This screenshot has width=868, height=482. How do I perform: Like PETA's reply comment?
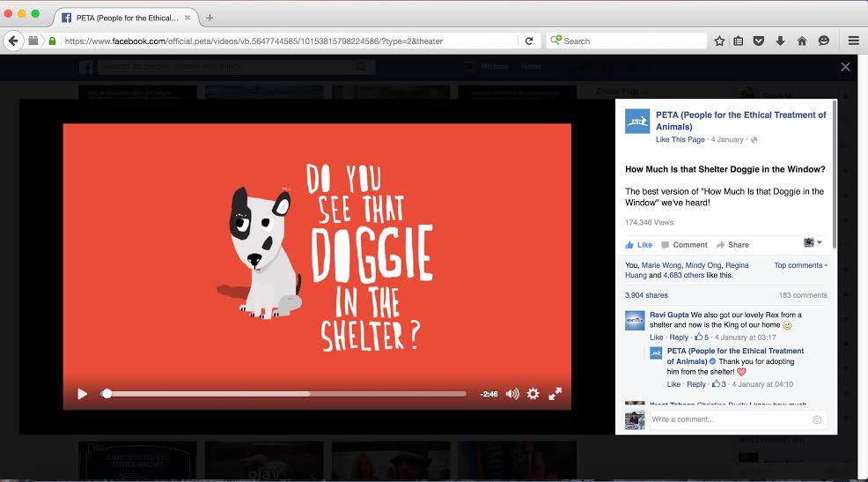673,384
